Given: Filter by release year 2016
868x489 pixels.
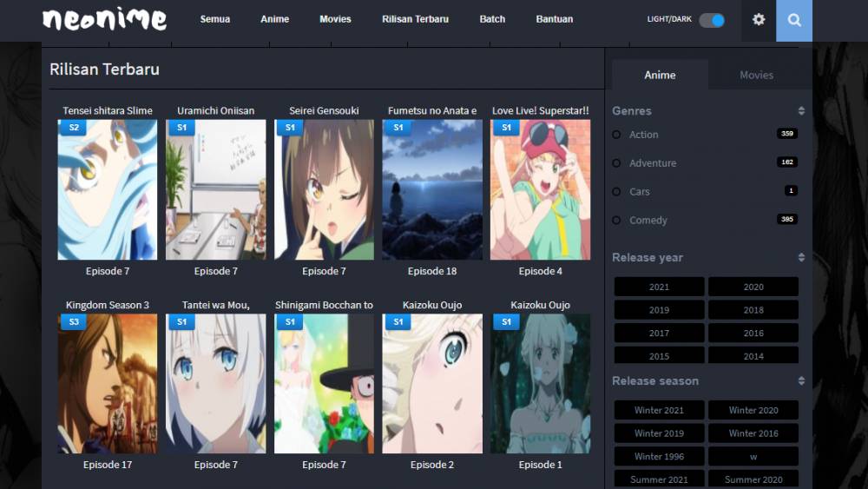Looking at the screenshot, I should pyautogui.click(x=753, y=333).
